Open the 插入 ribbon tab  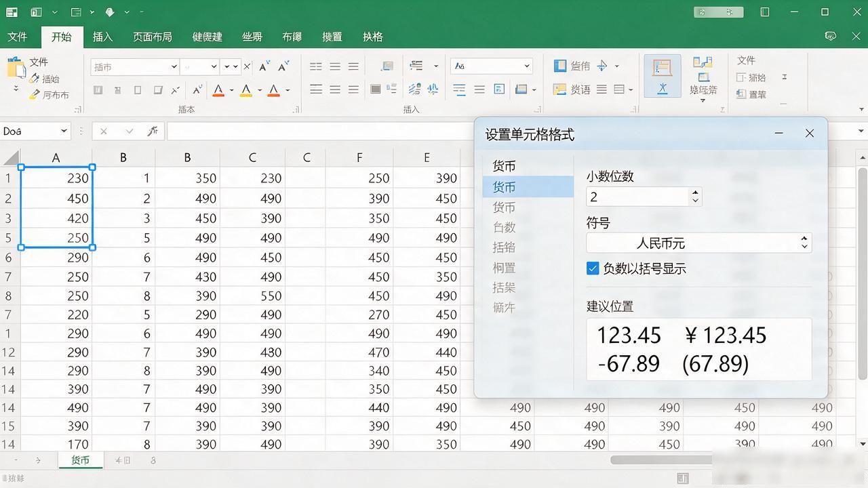[x=102, y=37]
